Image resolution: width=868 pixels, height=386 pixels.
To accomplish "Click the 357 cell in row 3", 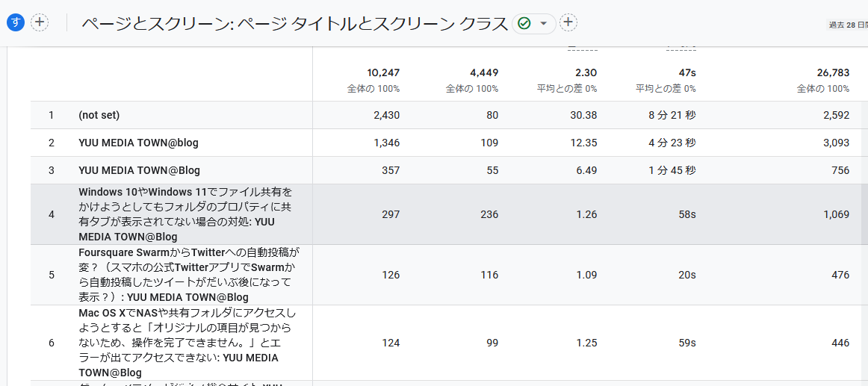I will 391,170.
